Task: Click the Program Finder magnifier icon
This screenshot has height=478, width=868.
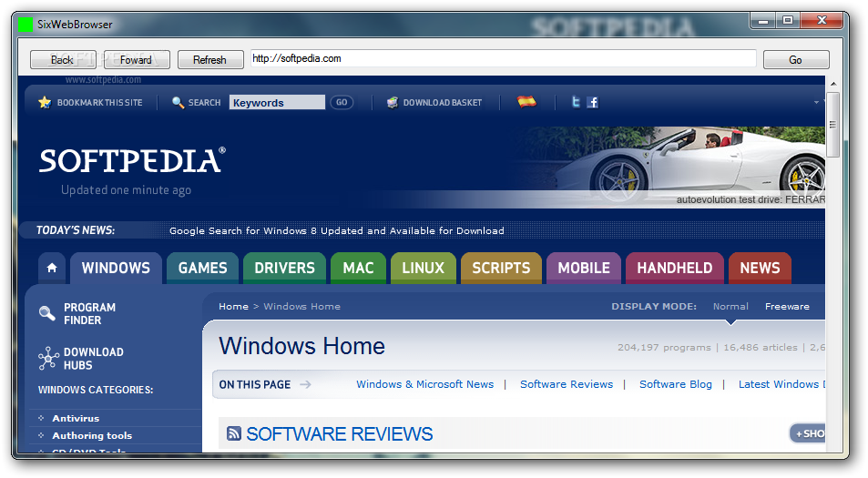Action: (47, 314)
